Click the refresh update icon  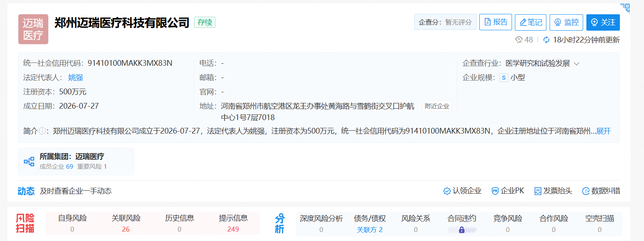546,40
